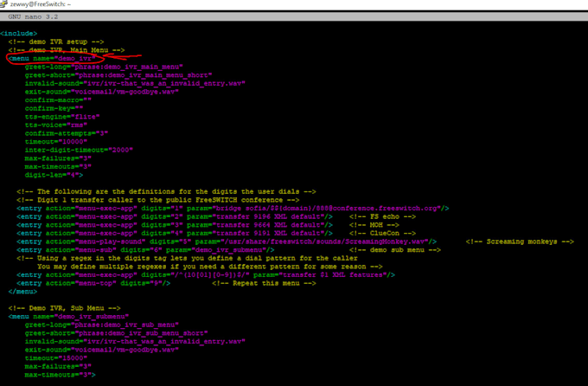Click the confirm-key="" attribute
This screenshot has width=588, height=386.
click(x=54, y=108)
